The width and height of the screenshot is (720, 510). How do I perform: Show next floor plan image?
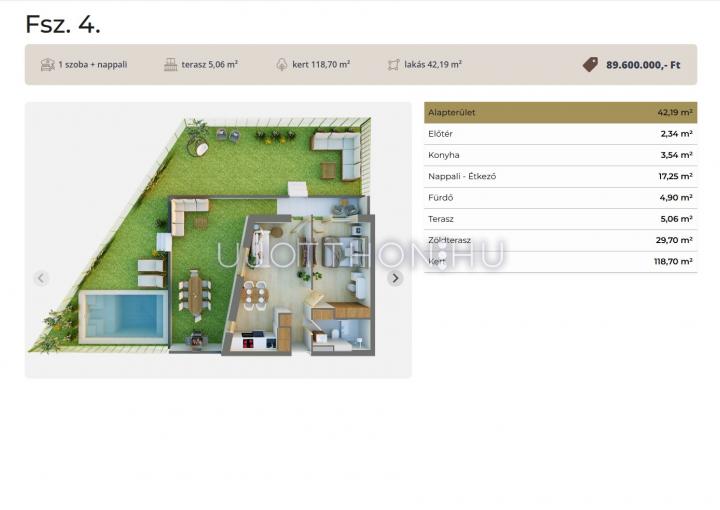[x=395, y=278]
